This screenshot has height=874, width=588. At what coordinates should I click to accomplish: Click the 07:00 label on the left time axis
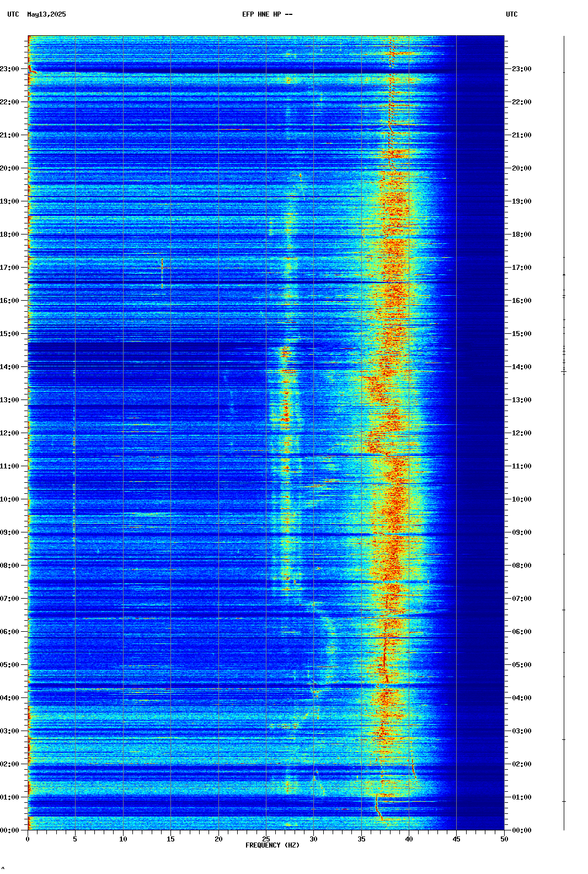tap(9, 599)
